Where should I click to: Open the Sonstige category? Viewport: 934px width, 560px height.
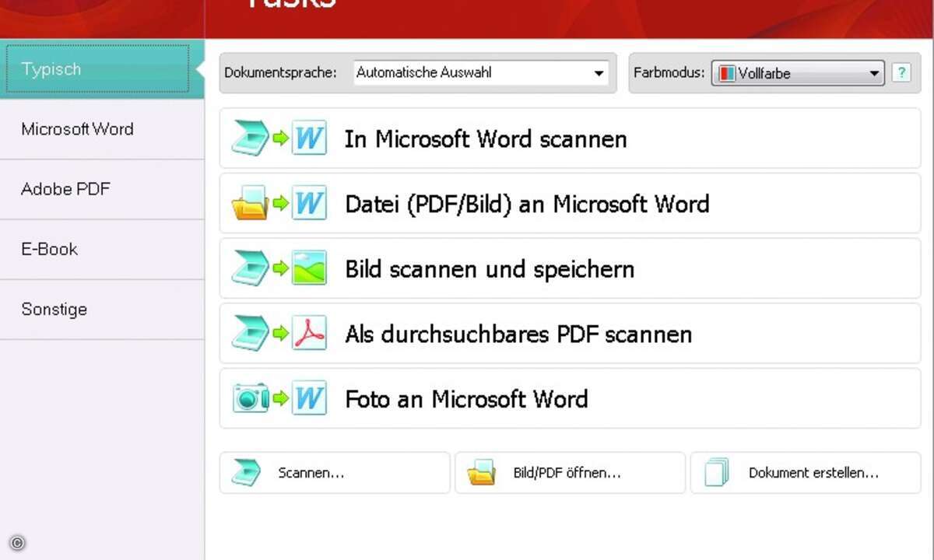pyautogui.click(x=102, y=309)
